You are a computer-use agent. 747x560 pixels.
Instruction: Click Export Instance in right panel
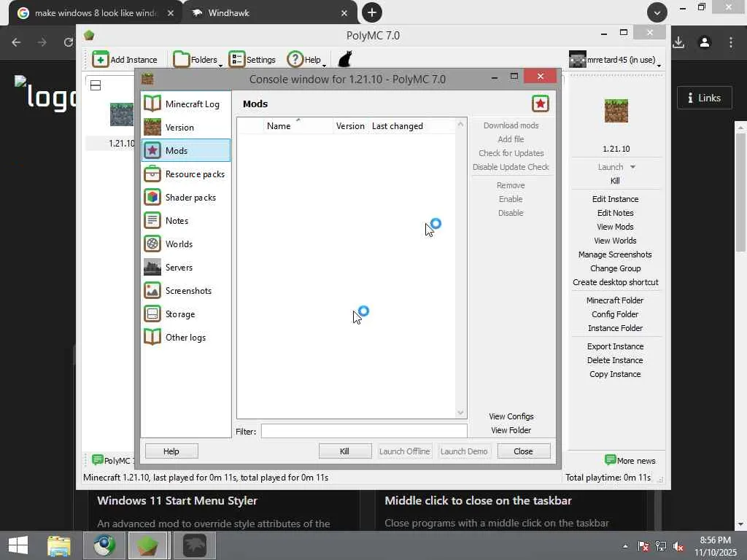(x=615, y=346)
